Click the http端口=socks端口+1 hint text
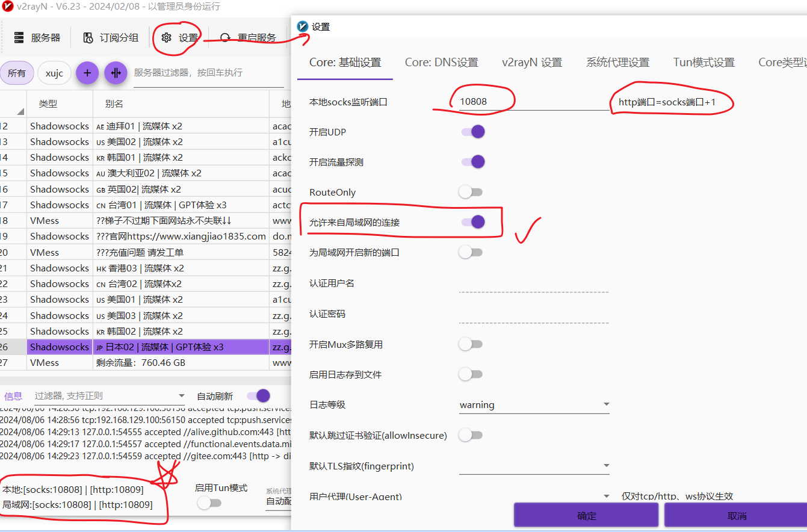The image size is (807, 532). pos(667,102)
